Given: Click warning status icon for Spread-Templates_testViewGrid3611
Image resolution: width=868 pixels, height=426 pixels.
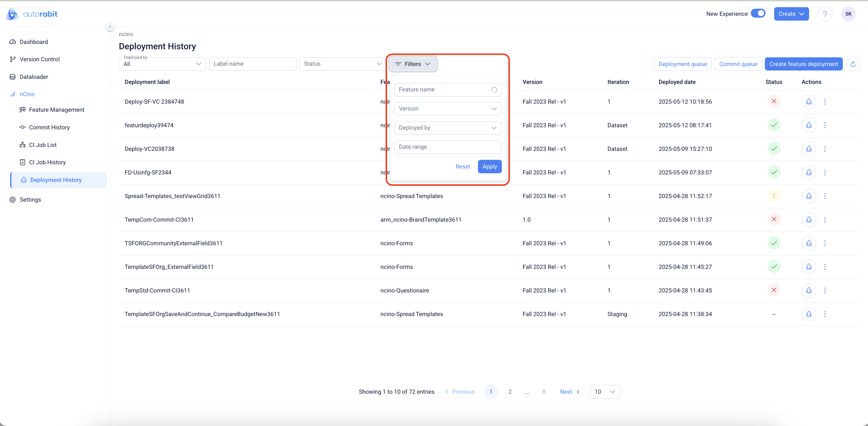Looking at the screenshot, I should point(774,196).
